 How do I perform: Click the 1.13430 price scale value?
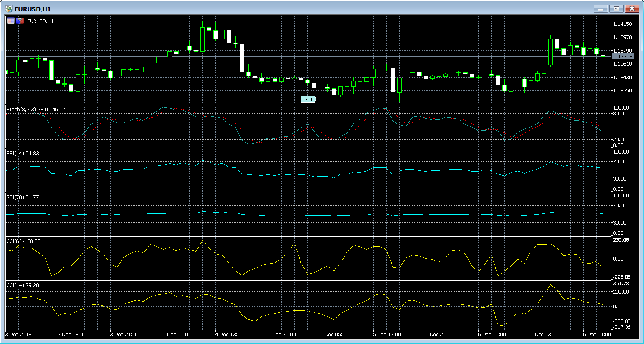click(x=622, y=78)
